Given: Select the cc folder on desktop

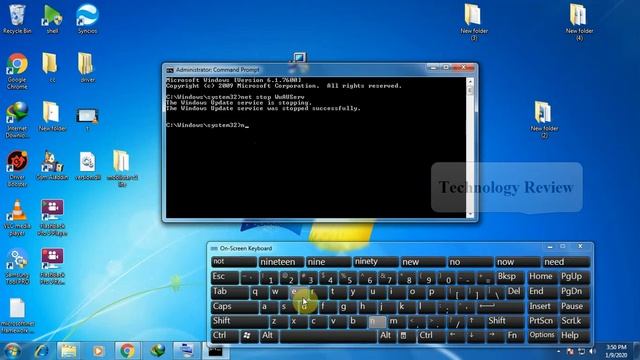Looking at the screenshot, I should click(x=51, y=68).
